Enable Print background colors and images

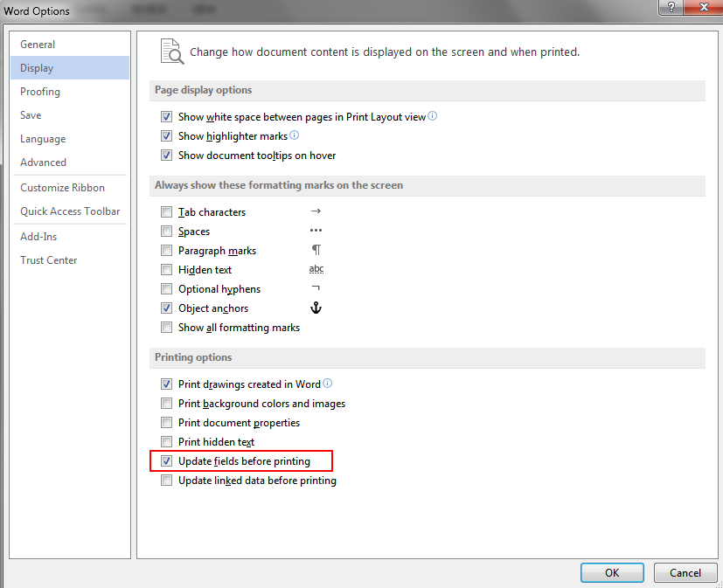(x=167, y=404)
